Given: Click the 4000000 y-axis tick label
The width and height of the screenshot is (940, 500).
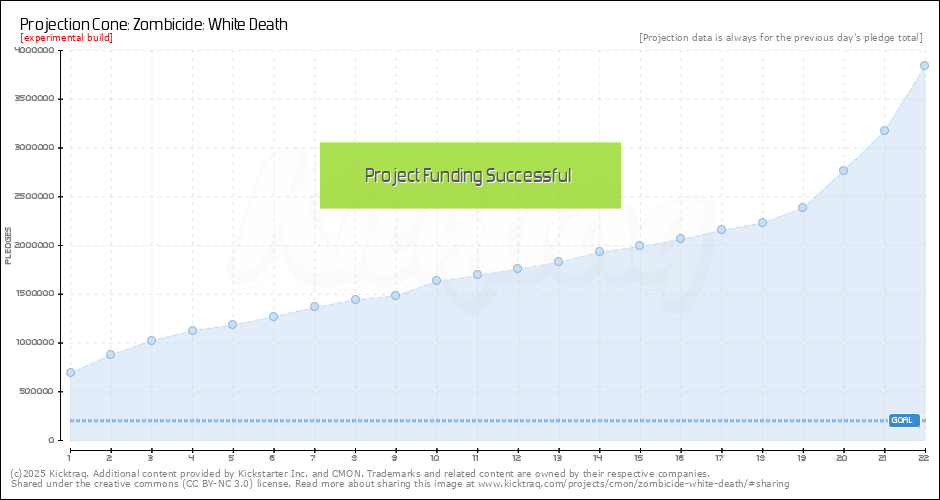Looking at the screenshot, I should 32,50.
